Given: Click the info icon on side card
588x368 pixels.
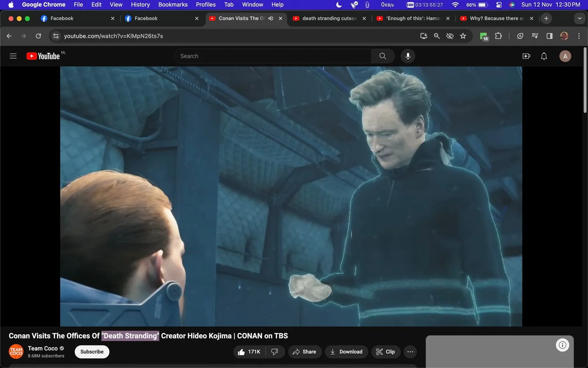Looking at the screenshot, I should (562, 345).
